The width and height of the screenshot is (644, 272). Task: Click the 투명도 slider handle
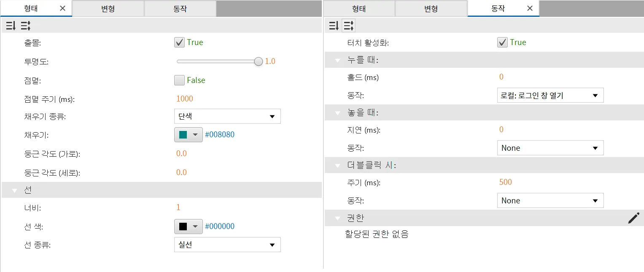click(259, 61)
